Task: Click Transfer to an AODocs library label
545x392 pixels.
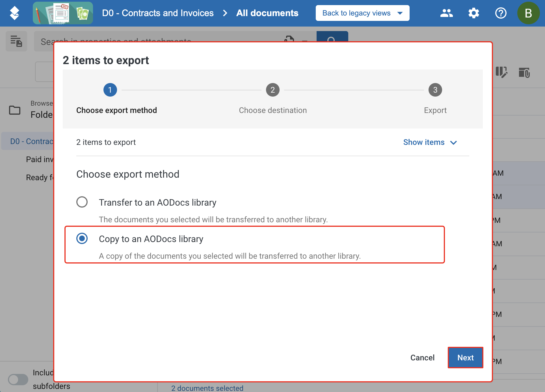Action: click(x=157, y=202)
